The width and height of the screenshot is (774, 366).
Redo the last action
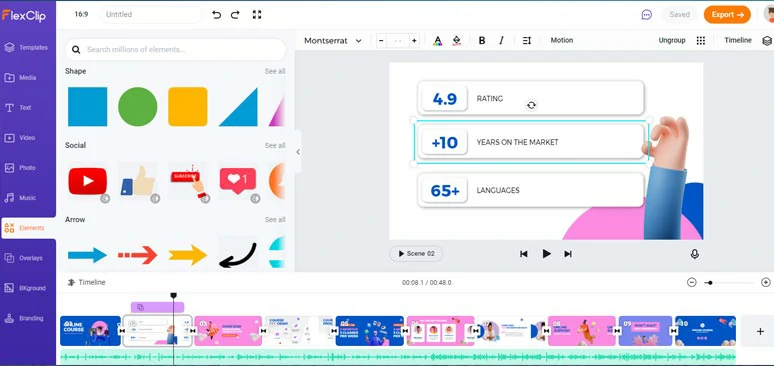coord(235,15)
